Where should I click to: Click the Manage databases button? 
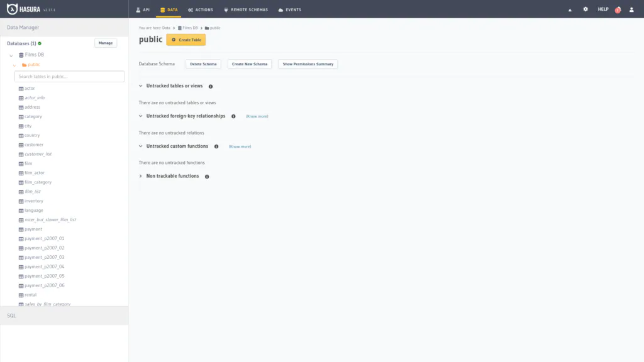[x=106, y=43]
